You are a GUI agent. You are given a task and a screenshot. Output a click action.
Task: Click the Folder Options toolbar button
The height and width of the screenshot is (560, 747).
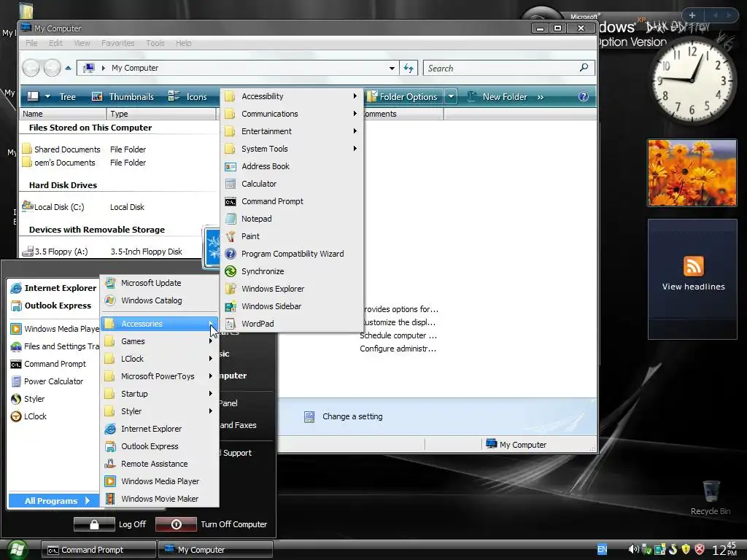(x=403, y=97)
